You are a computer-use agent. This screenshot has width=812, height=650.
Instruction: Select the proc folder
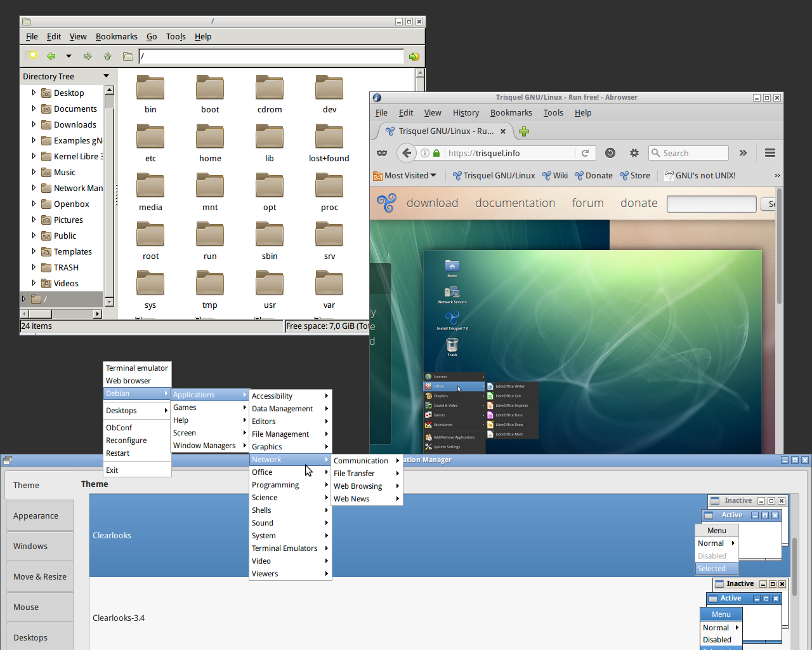tap(329, 192)
